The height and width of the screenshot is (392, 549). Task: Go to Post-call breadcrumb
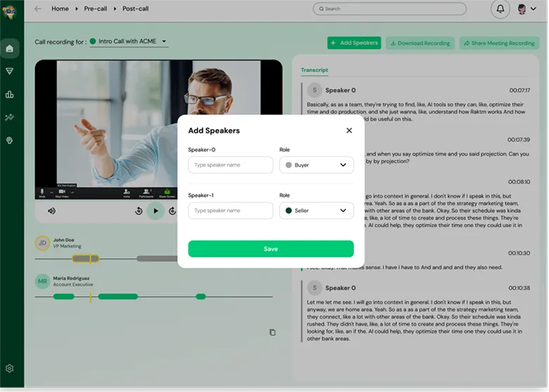pos(135,8)
